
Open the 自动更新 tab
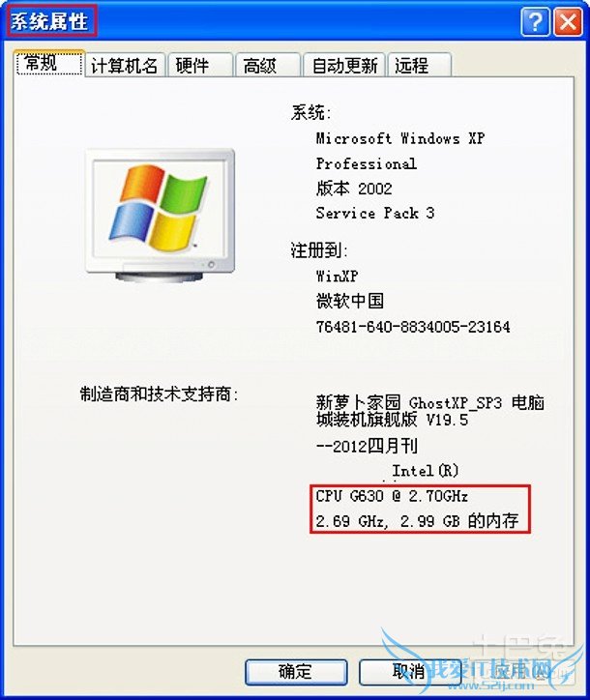click(344, 66)
